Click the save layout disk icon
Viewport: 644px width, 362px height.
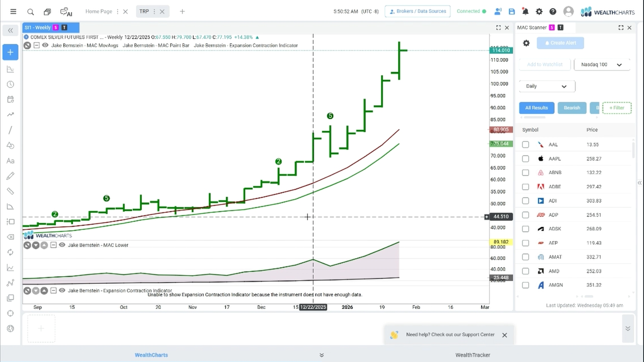point(512,12)
